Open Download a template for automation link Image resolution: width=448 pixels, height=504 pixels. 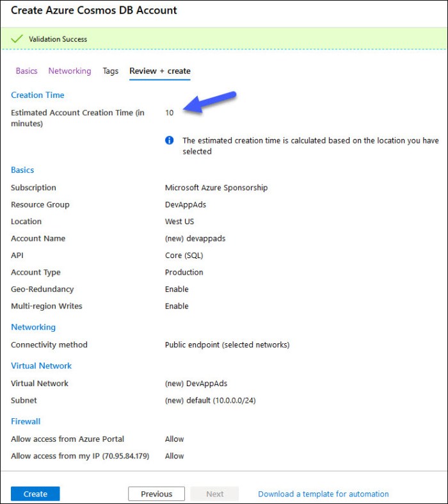coord(323,494)
